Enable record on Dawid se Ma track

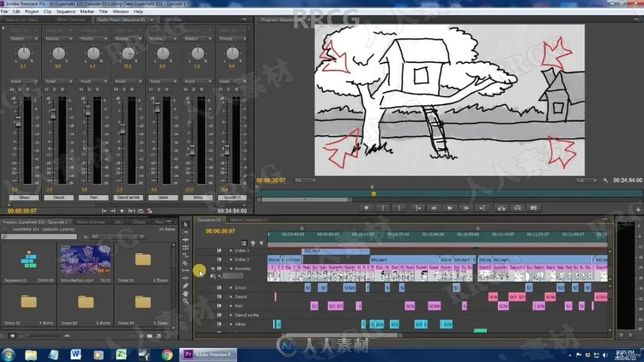(132, 89)
